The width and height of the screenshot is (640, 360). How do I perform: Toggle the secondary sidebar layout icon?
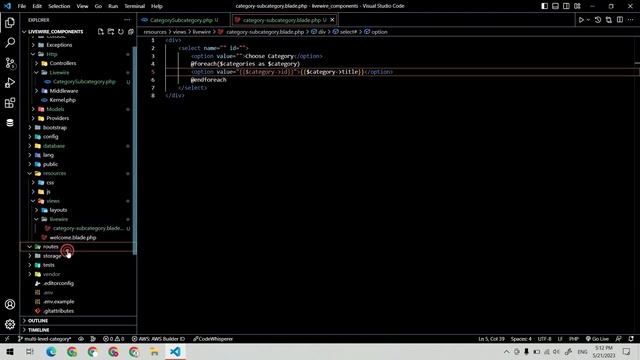coord(567,6)
